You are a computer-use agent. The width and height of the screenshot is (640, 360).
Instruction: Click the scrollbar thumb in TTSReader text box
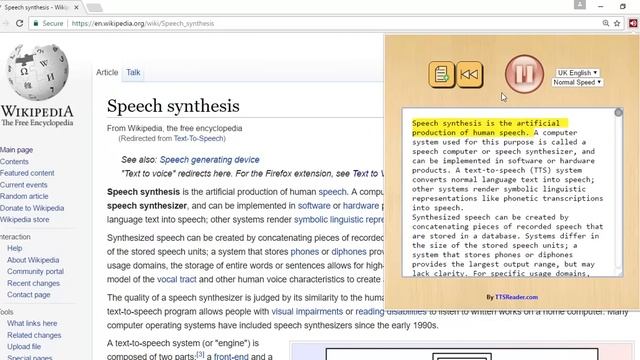618,113
